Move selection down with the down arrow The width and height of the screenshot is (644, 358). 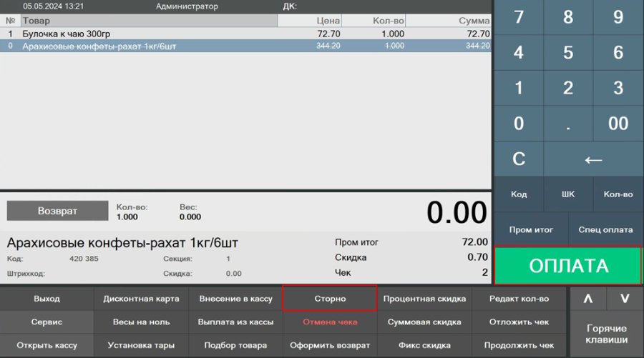coord(625,299)
